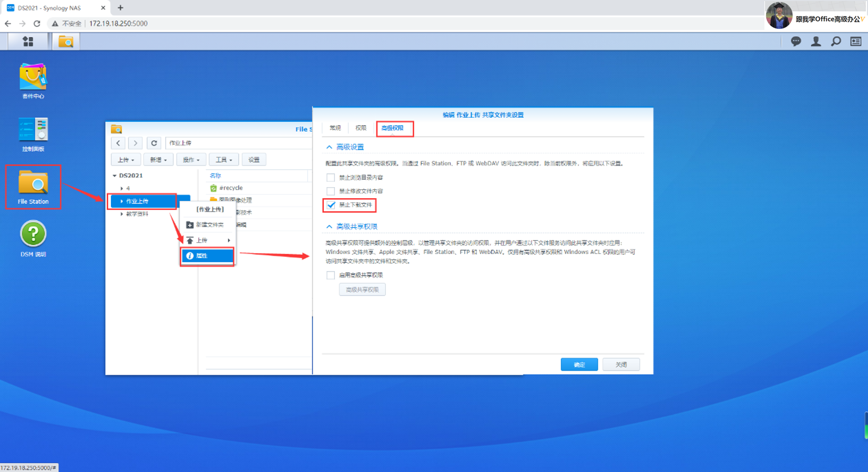The width and height of the screenshot is (868, 472).
Task: Refresh the File Station folder view
Action: (x=154, y=143)
